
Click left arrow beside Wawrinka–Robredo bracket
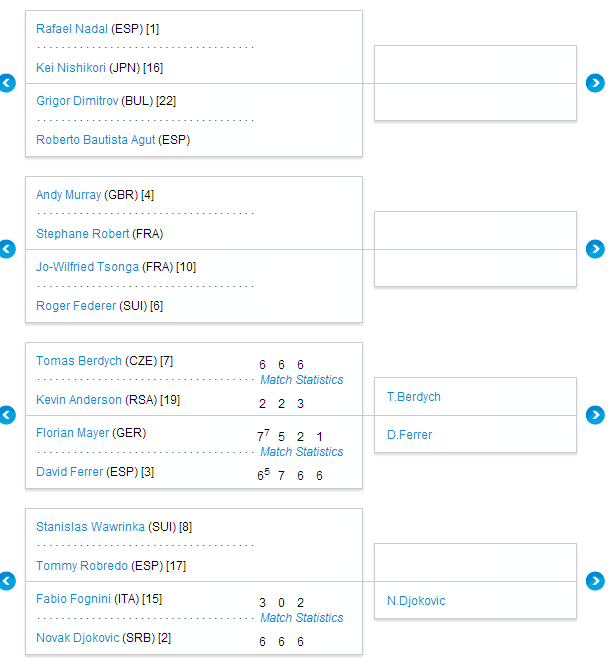coord(8,581)
